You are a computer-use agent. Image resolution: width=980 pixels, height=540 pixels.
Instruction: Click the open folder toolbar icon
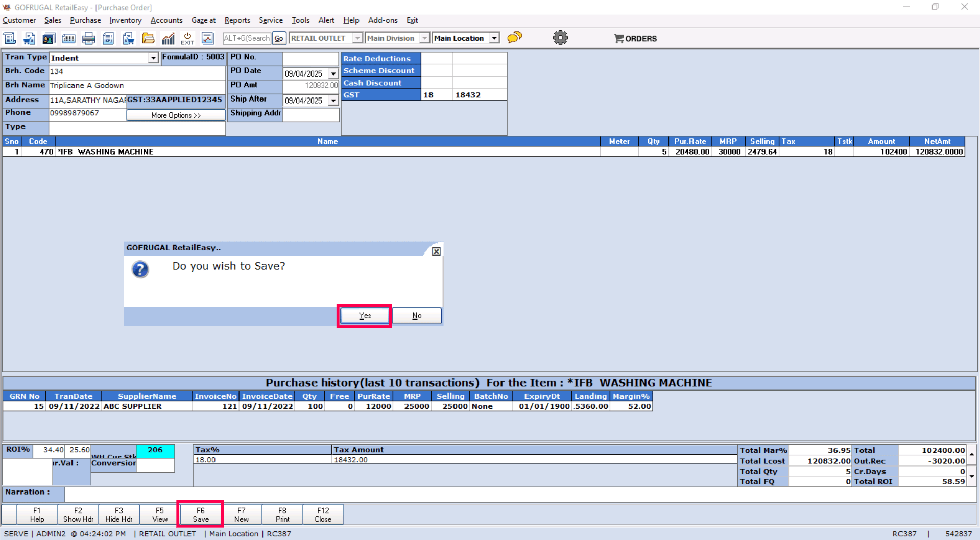148,38
